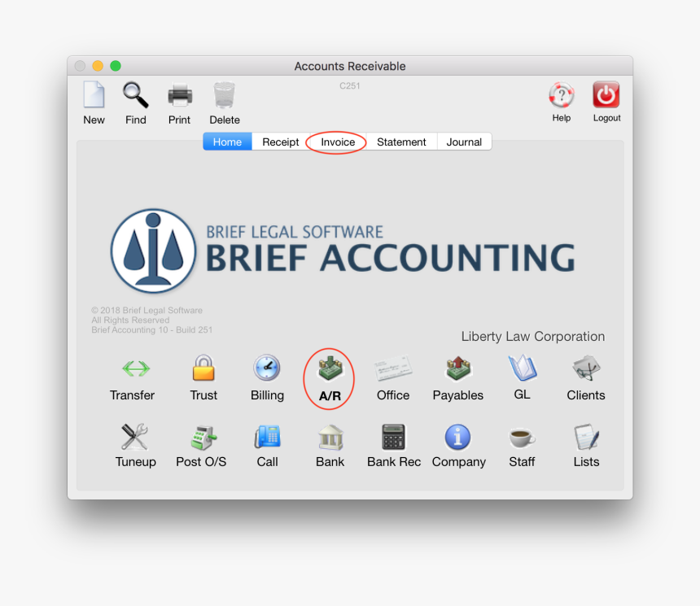This screenshot has width=700, height=606.
Task: Open Post O/S cash register icon
Action: (x=203, y=438)
